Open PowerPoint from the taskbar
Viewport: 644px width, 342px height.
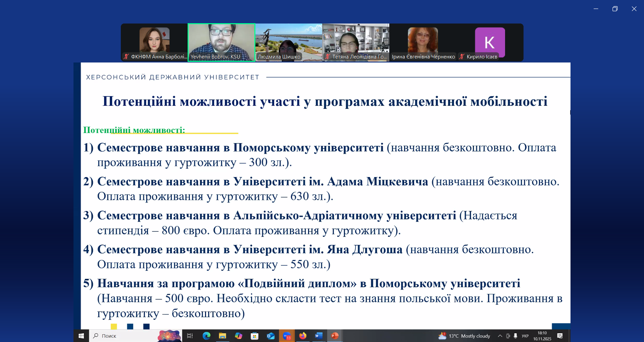[335, 336]
